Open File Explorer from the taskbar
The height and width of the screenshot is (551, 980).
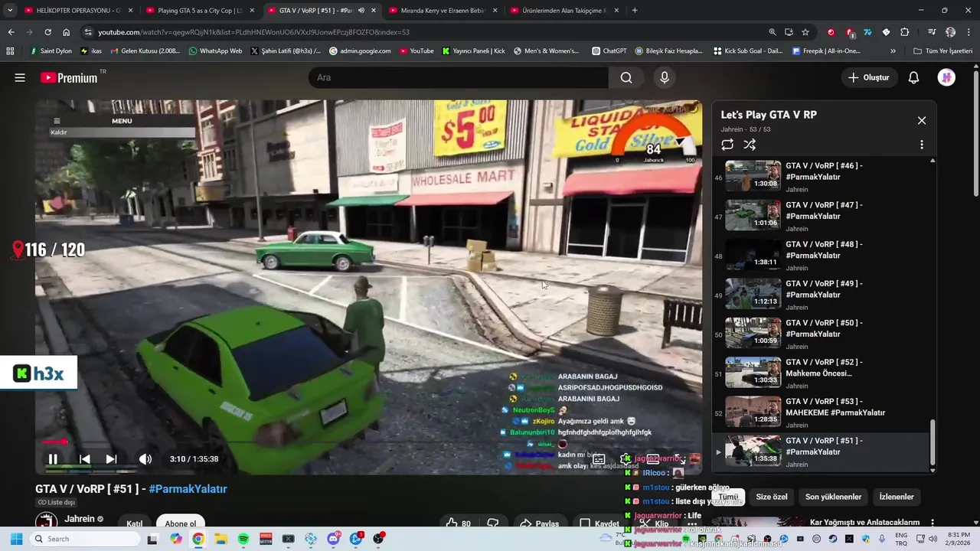220,539
